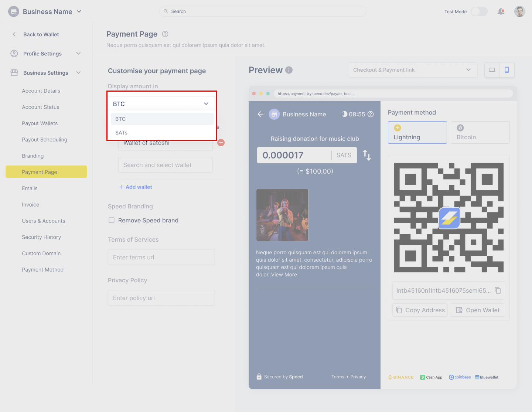Click Add wallet link
Viewport: 532px width, 412px height.
click(x=135, y=187)
